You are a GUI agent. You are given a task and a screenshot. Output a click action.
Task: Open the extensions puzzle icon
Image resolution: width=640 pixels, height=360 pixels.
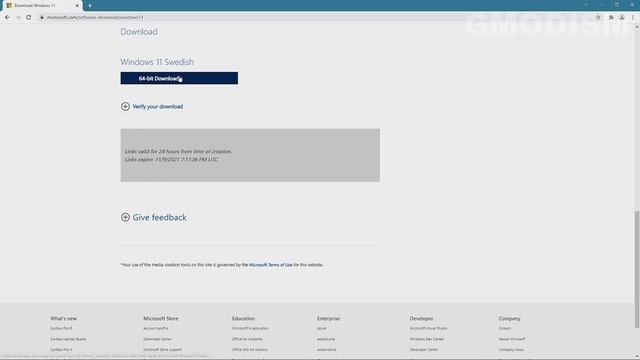[x=611, y=18]
